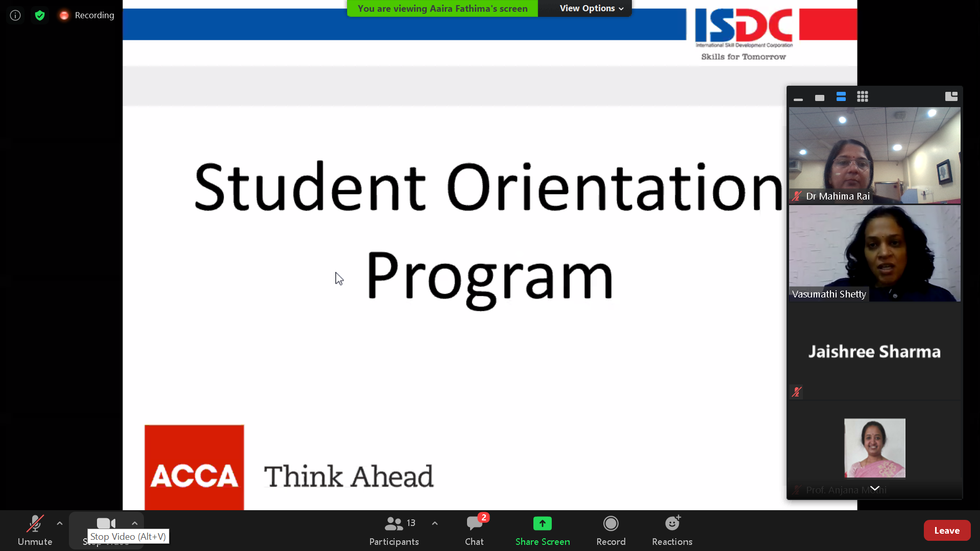Screen dimensions: 980x551
Task: Open the Reactions menu
Action: (x=672, y=530)
